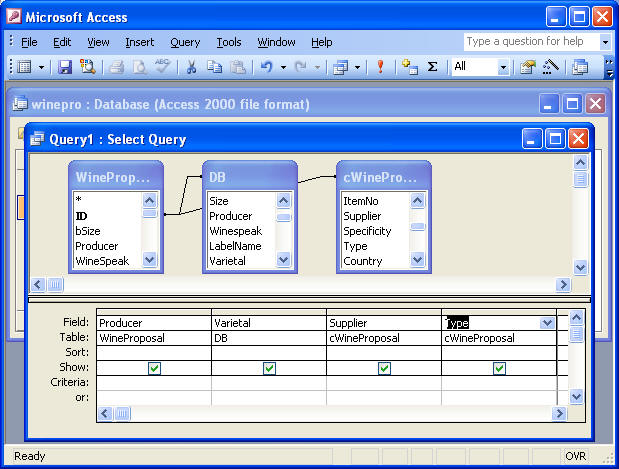619x469 pixels.
Task: Open the File menu
Action: [x=29, y=42]
